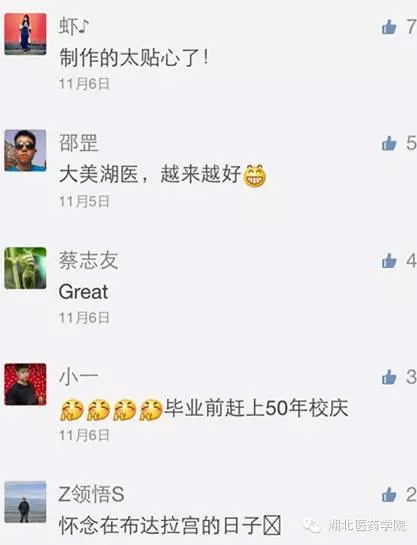
Task: View 蔡志友's green plant avatar
Action: [x=25, y=268]
